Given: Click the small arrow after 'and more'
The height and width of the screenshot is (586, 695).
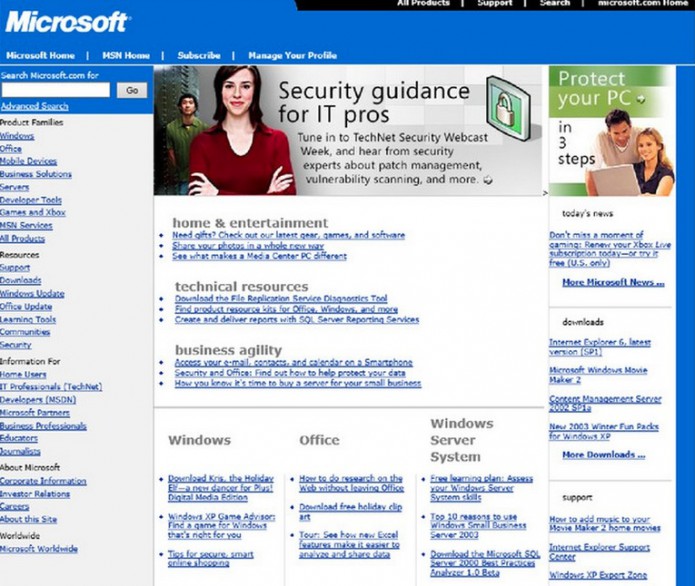Looking at the screenshot, I should 487,181.
